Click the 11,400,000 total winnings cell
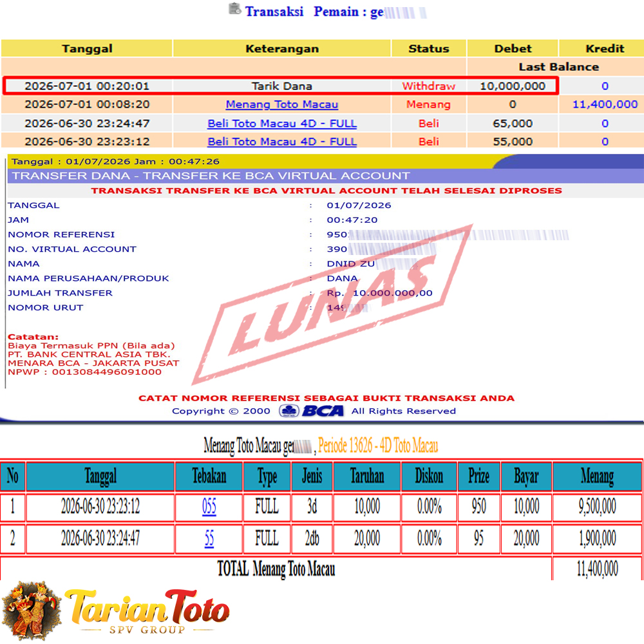Viewport: 644px width, 644px height. click(597, 569)
